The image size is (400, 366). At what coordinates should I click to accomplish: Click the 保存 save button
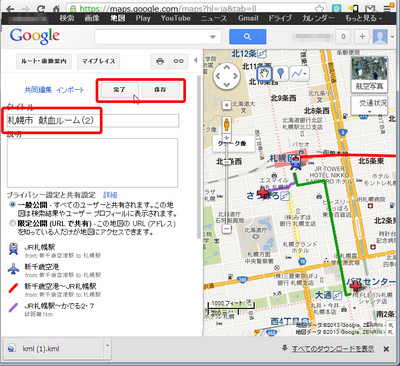pos(160,90)
